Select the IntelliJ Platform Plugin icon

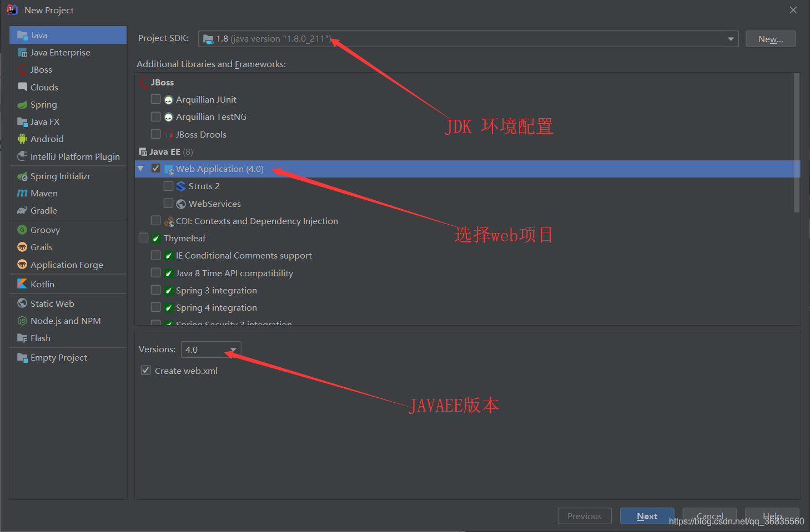(x=22, y=156)
